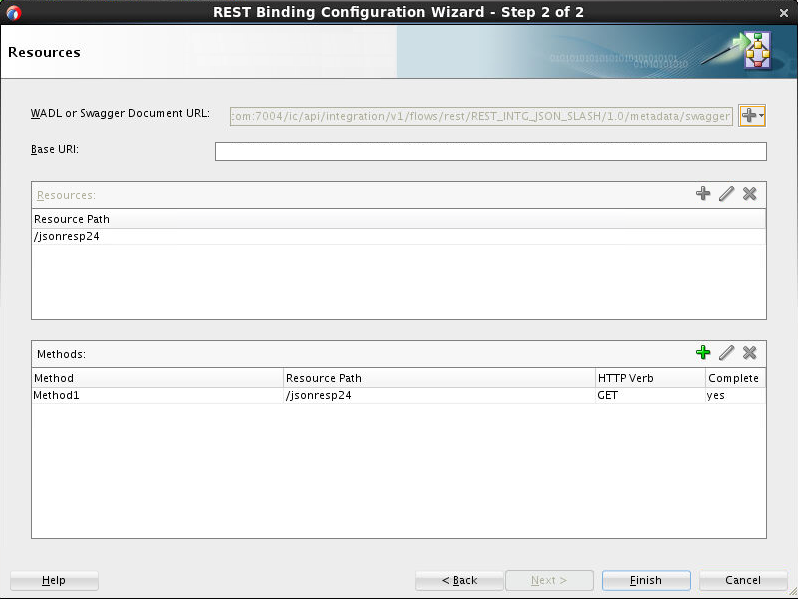Open Help for the wizard

tap(54, 580)
